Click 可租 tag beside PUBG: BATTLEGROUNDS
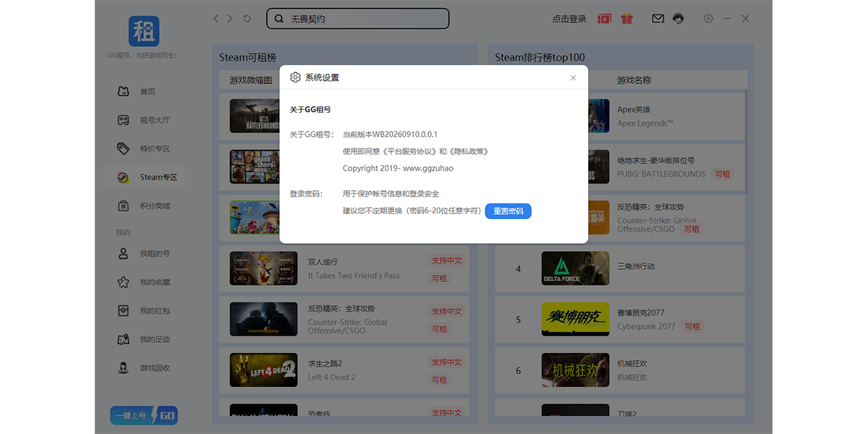 [722, 174]
